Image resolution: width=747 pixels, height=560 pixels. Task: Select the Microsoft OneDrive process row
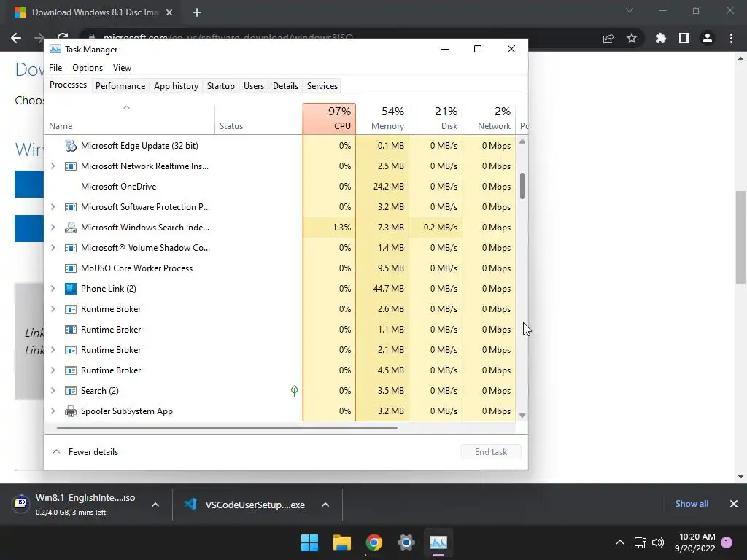click(x=280, y=187)
